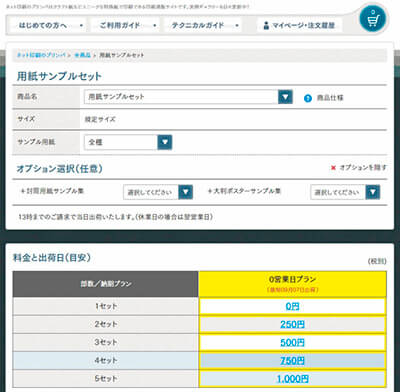Click the 3セット row label
Viewport: 400px width, 392px height.
[x=106, y=342]
